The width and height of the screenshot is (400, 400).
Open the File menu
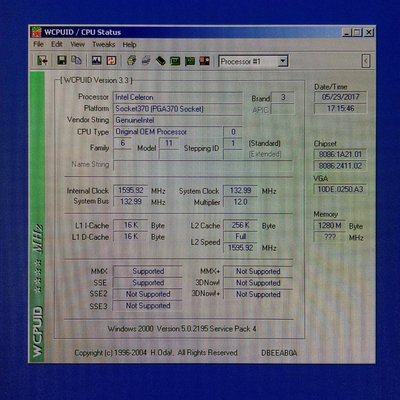click(x=38, y=44)
